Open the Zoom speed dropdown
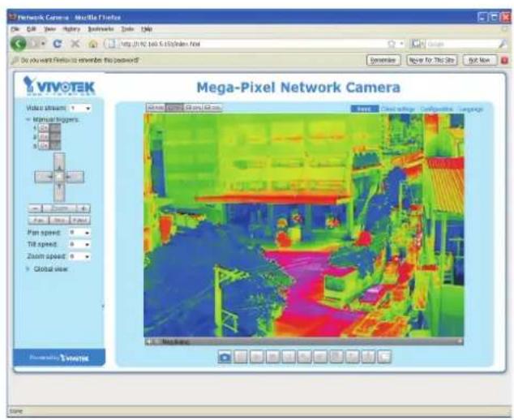This screenshot has width=514, height=420. click(x=80, y=256)
